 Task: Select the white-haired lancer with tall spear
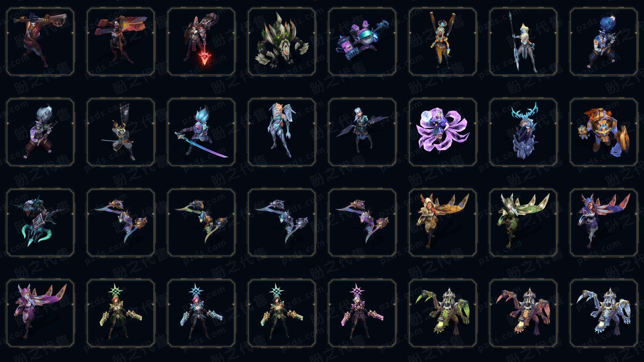pos(523,42)
